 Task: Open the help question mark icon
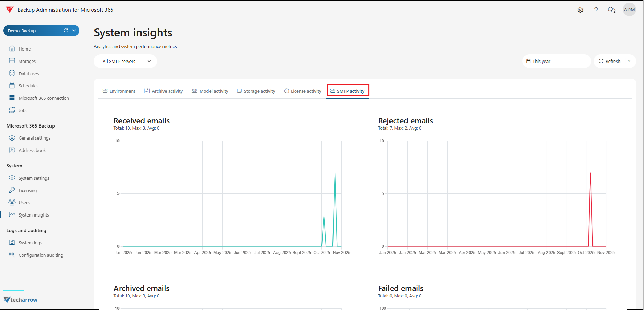[596, 10]
